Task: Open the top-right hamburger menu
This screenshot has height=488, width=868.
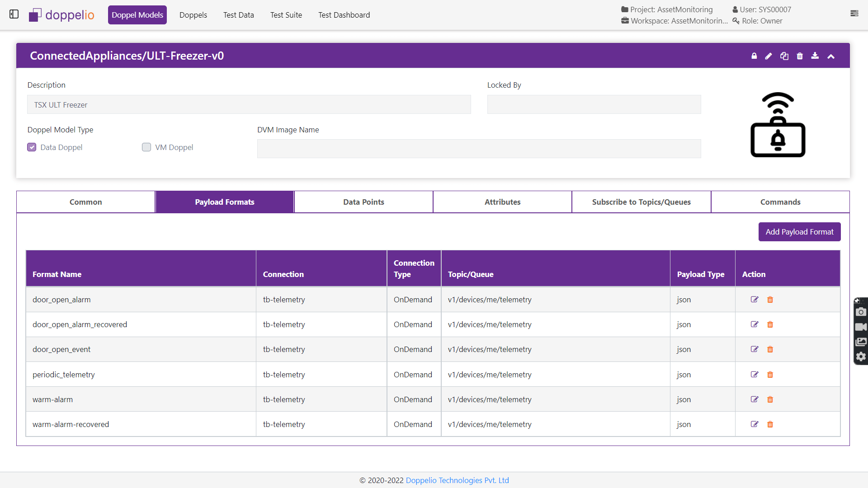Action: [854, 14]
